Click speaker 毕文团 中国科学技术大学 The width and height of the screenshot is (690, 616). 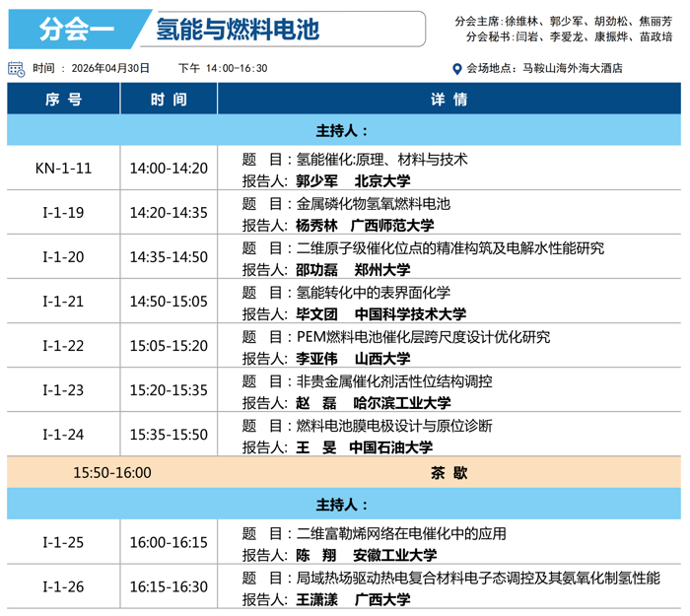380,314
